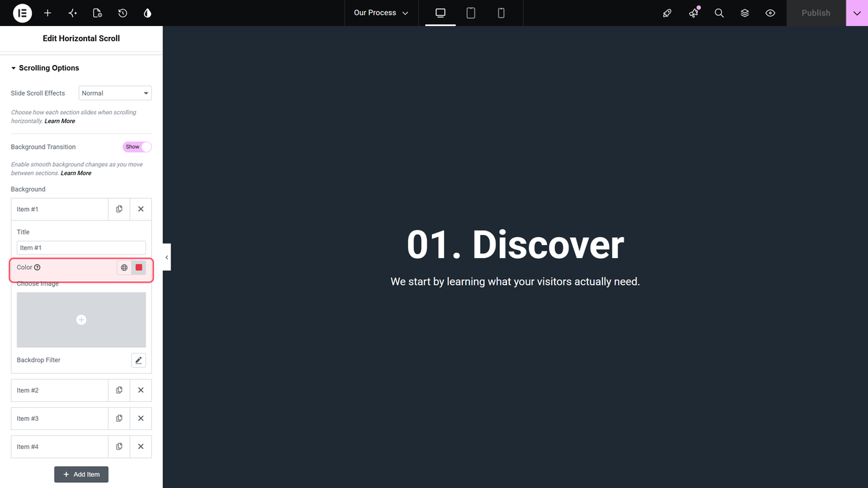
Task: Click the global color globe icon
Action: pos(124,267)
